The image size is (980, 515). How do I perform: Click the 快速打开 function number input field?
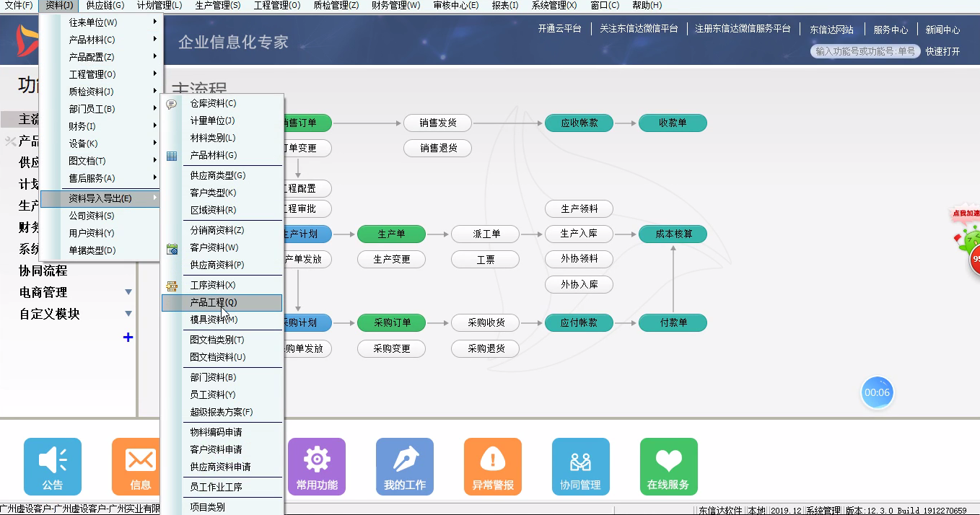(865, 51)
